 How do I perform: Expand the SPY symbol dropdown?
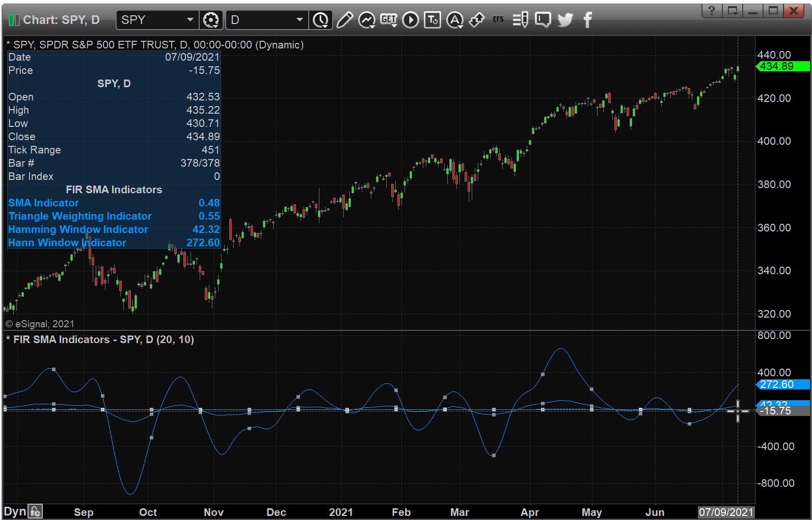(x=190, y=20)
